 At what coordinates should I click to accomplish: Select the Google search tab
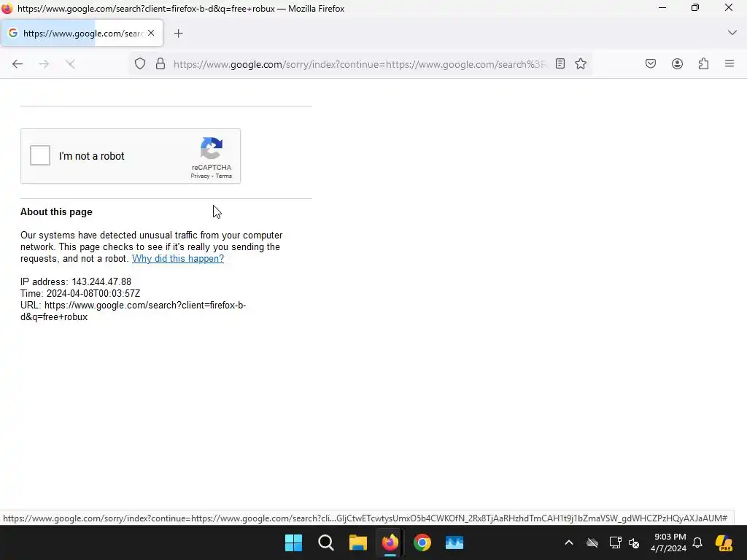click(x=82, y=34)
